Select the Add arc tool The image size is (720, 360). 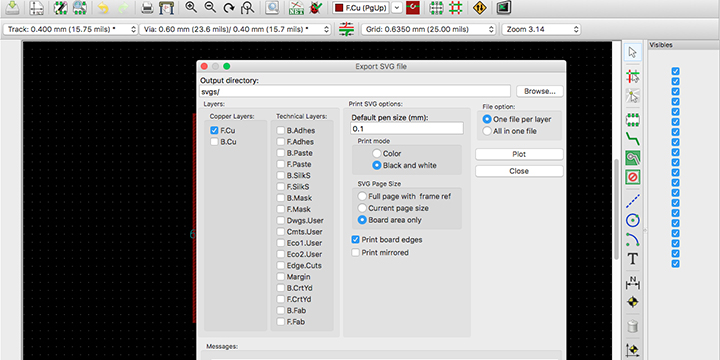pos(633,239)
